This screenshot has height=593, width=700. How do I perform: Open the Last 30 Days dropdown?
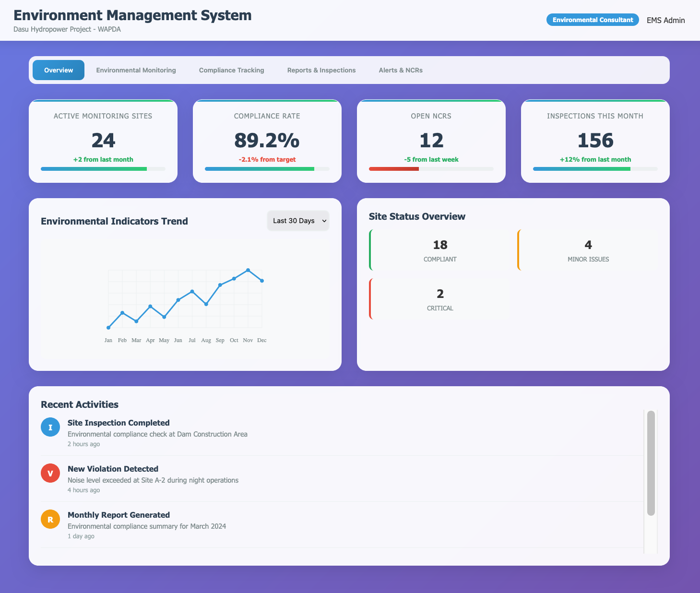pos(298,221)
